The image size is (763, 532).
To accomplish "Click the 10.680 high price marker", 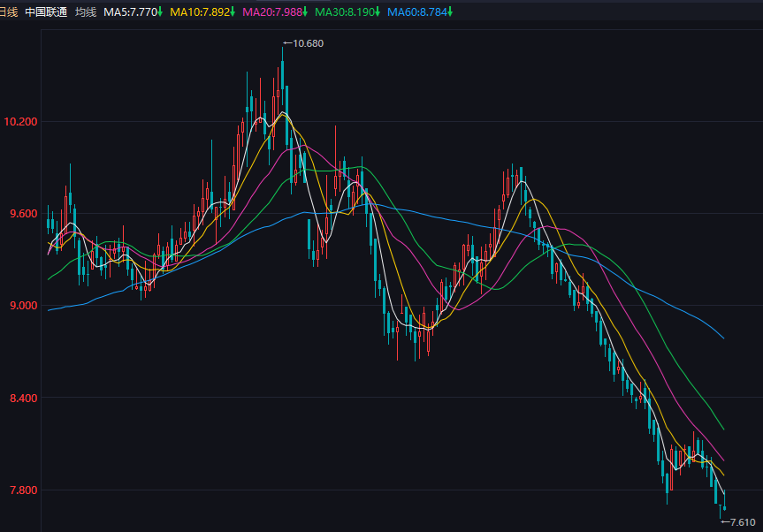I will [303, 43].
